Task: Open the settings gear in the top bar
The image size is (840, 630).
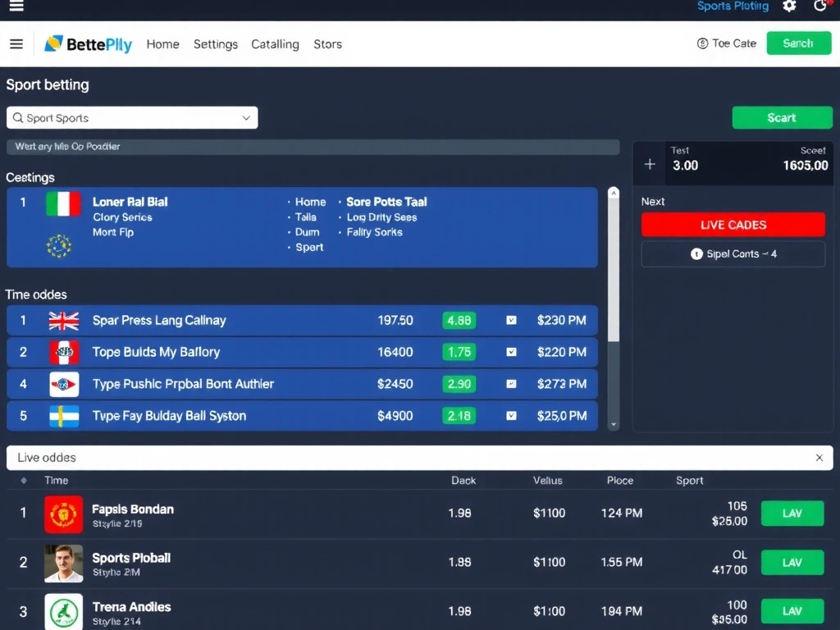Action: (x=789, y=6)
